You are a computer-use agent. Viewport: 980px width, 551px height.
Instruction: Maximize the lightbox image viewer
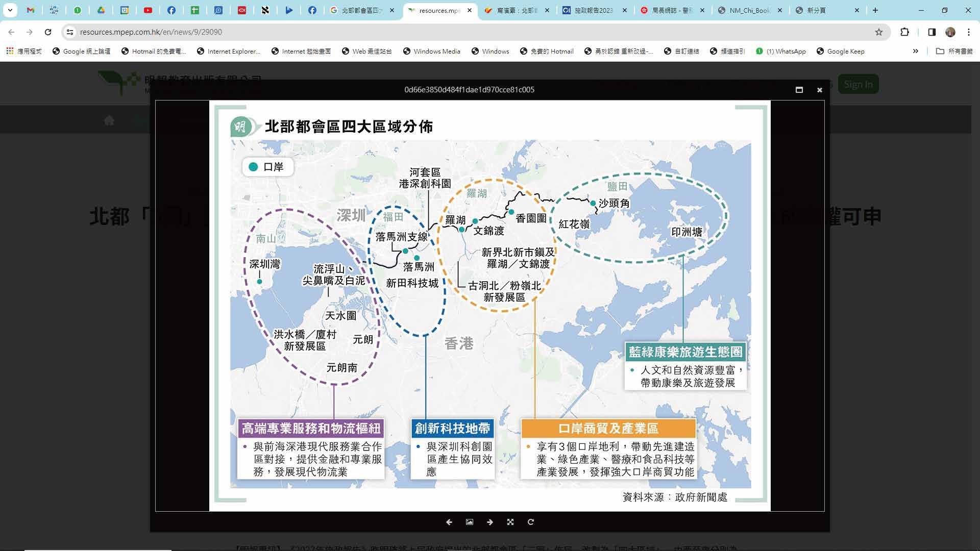point(799,90)
